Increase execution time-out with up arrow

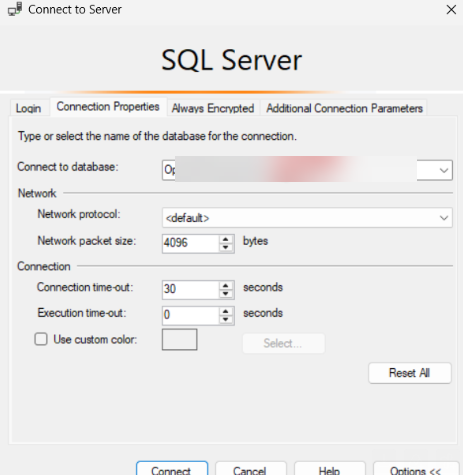[226, 312]
